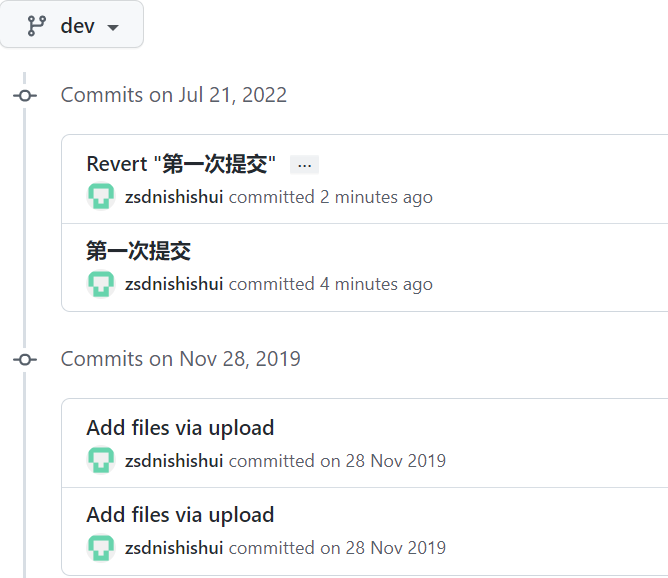Click avatar on last Add files via upload commit
Screen dimensions: 668x578
[x=101, y=547]
